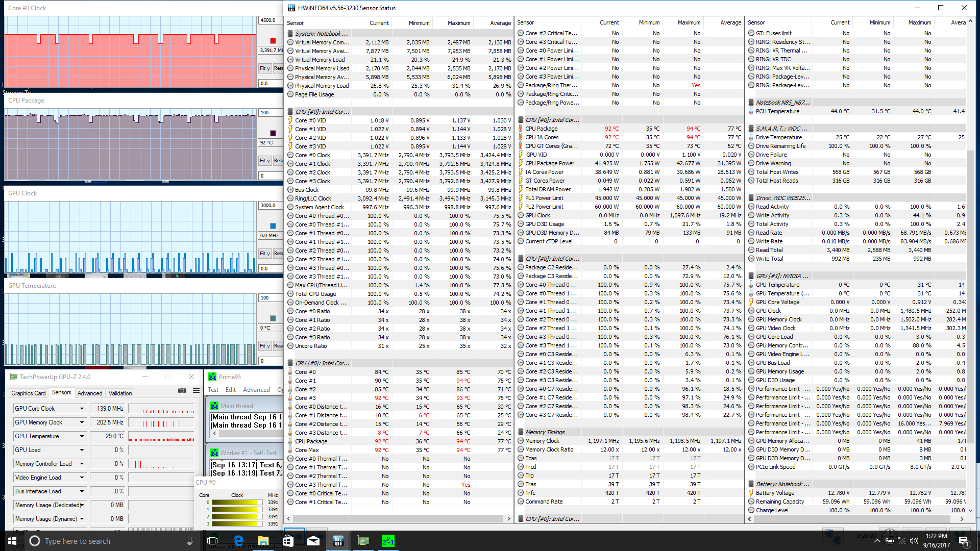Click the Cortana microphone icon
This screenshot has width=980, height=551.
(189, 541)
